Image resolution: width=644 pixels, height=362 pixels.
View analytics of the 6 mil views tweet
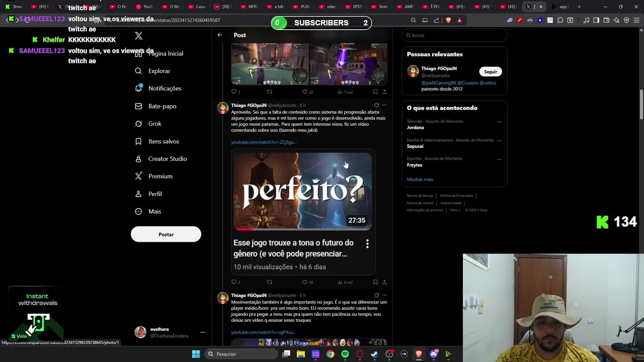(345, 282)
